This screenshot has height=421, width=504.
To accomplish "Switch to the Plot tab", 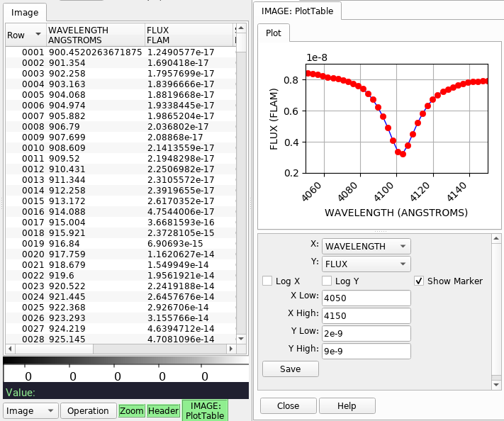I will [x=274, y=33].
